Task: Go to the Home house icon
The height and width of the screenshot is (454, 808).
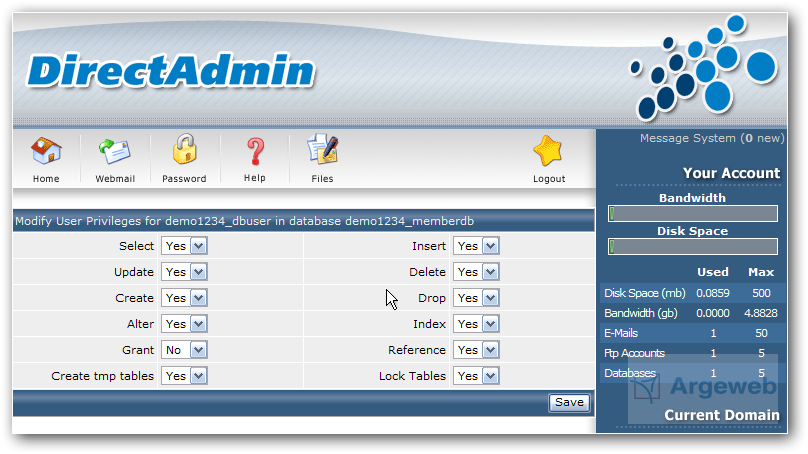Action: pyautogui.click(x=46, y=150)
